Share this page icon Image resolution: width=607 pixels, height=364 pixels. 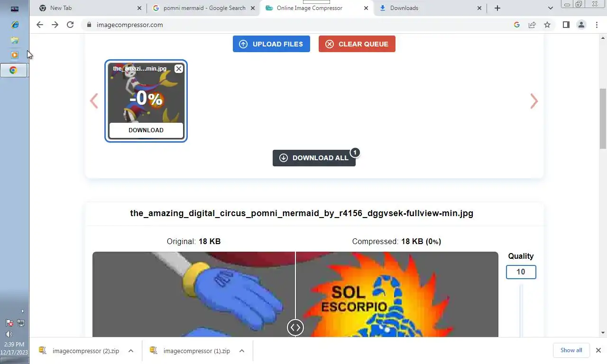(532, 25)
